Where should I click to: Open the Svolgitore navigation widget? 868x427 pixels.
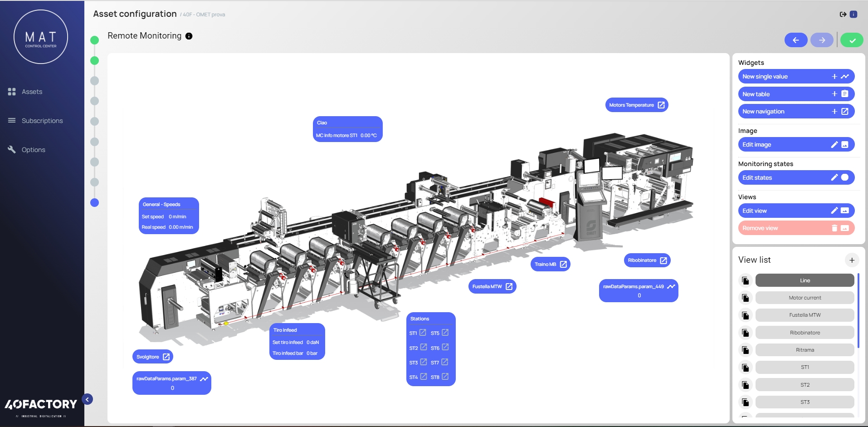(152, 357)
